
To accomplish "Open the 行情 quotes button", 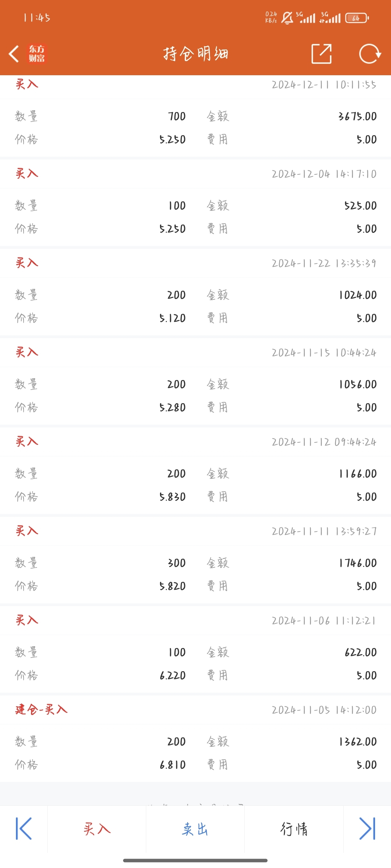I will [x=294, y=829].
